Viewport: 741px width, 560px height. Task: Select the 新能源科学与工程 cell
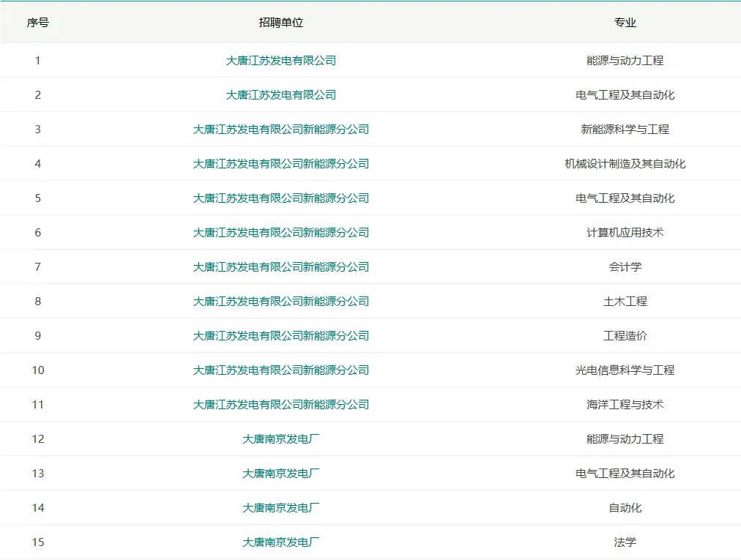pyautogui.click(x=625, y=130)
